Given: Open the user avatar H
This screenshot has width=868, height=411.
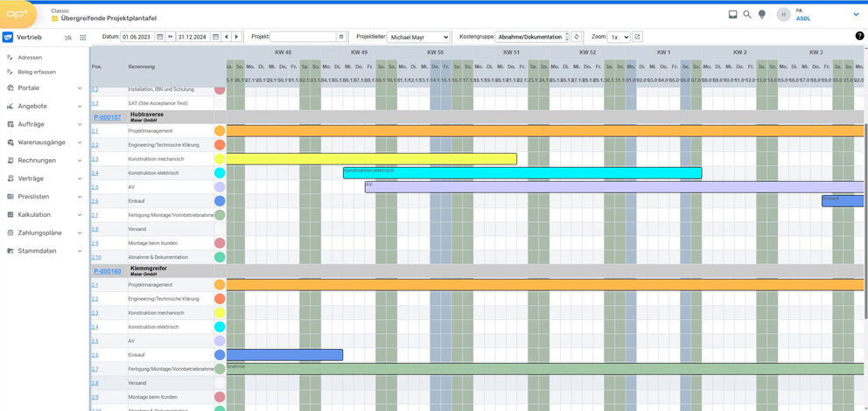Looking at the screenshot, I should point(783,15).
